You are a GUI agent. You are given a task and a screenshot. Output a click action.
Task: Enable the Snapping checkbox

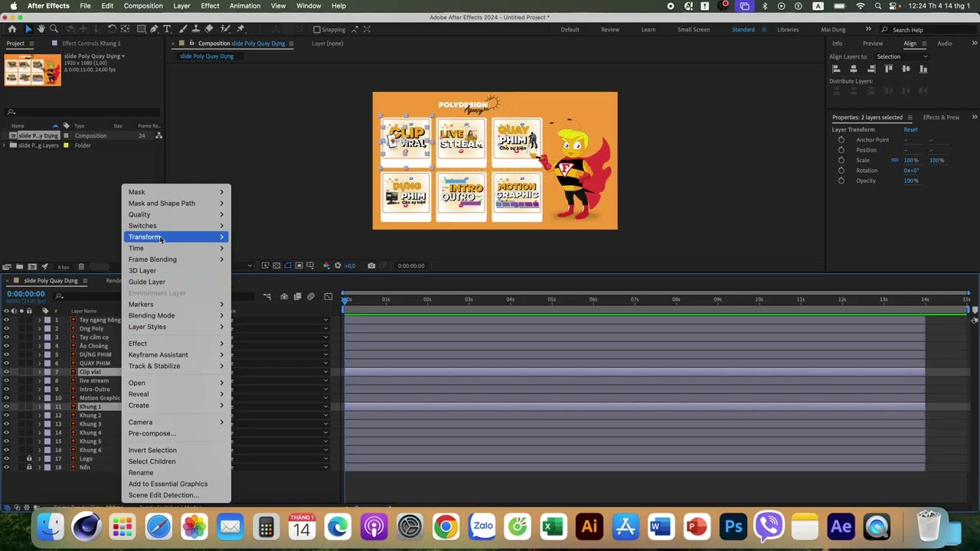point(317,30)
